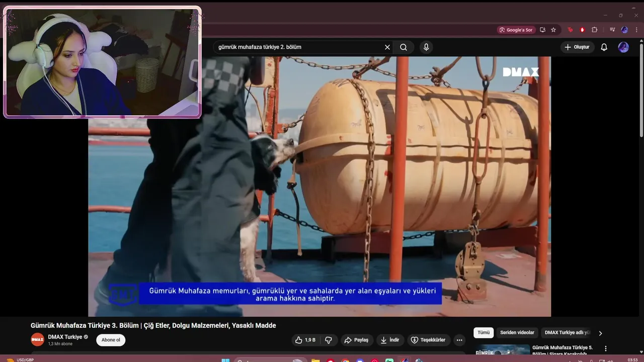The image size is (644, 362).
Task: Open the DMAX Turkiye channel avatar
Action: (x=37, y=340)
